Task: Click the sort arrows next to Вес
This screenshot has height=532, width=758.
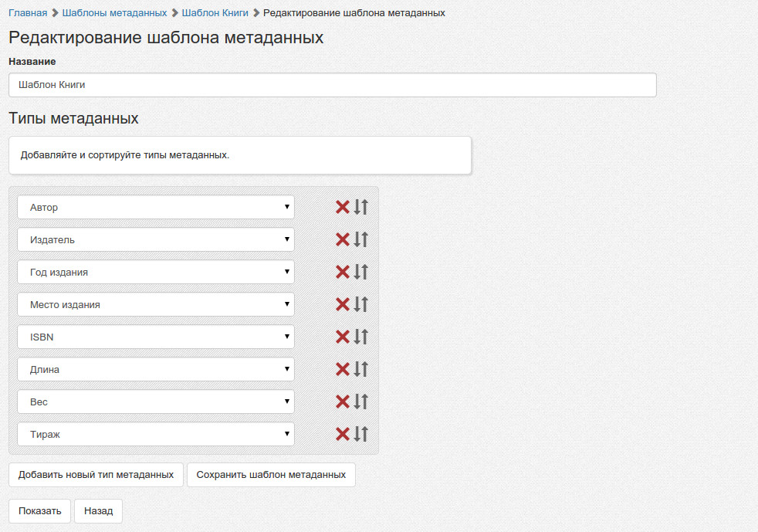Action: point(361,402)
